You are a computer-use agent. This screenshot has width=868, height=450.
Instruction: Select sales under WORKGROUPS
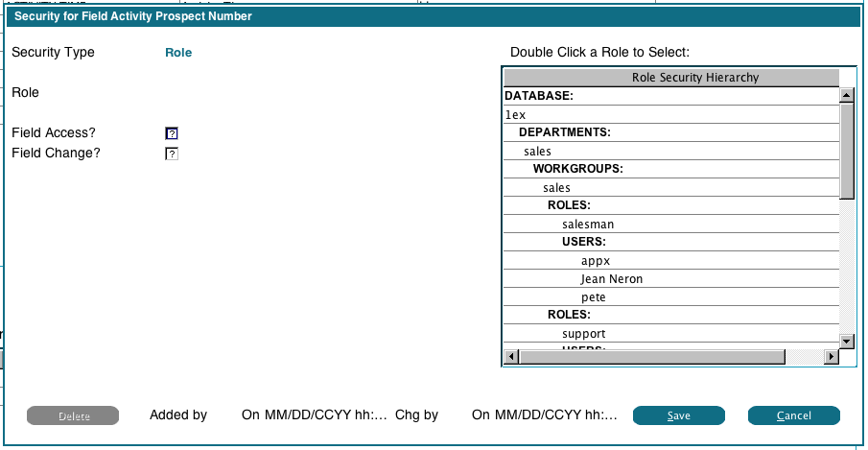tap(556, 188)
